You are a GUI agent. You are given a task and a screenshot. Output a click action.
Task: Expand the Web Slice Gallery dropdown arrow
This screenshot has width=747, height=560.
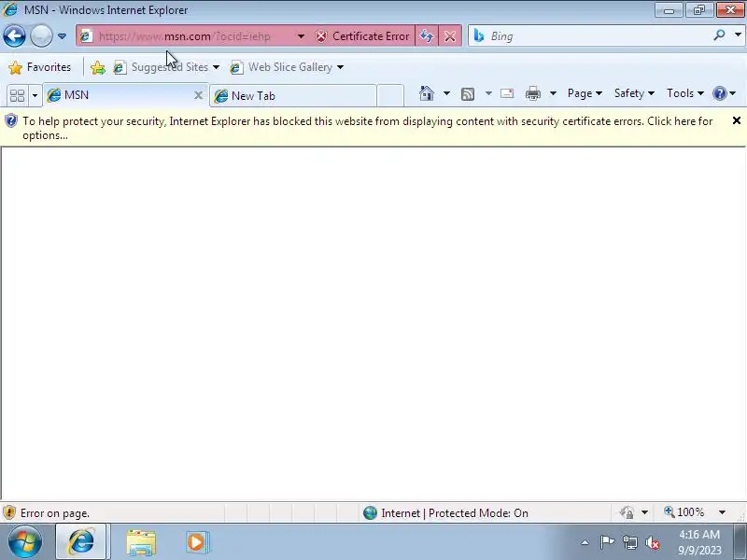(x=340, y=67)
